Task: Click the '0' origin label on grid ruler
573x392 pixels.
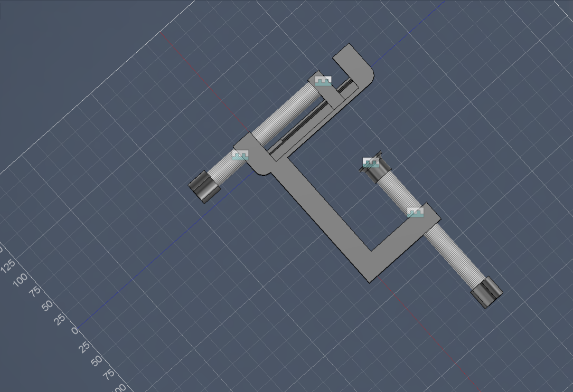Action: [x=75, y=331]
